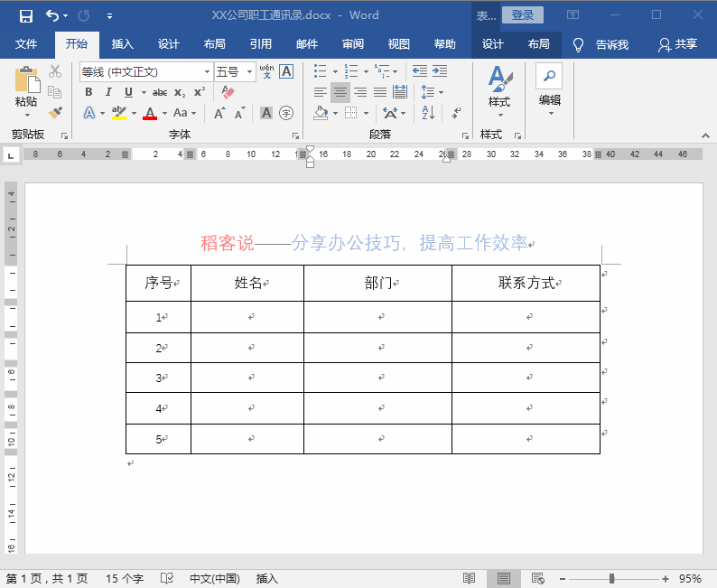The height and width of the screenshot is (588, 717).
Task: Click the Paste clipboard icon
Action: click(27, 79)
